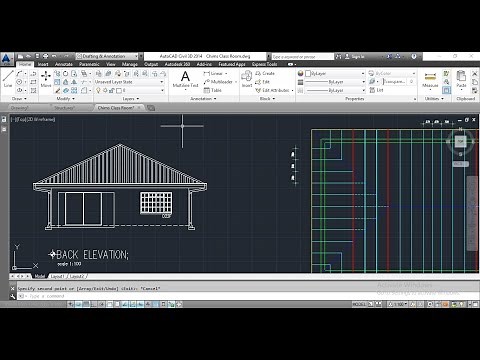Image resolution: width=480 pixels, height=360 pixels.
Task: Expand the Block panel flyout
Action: coord(267,99)
